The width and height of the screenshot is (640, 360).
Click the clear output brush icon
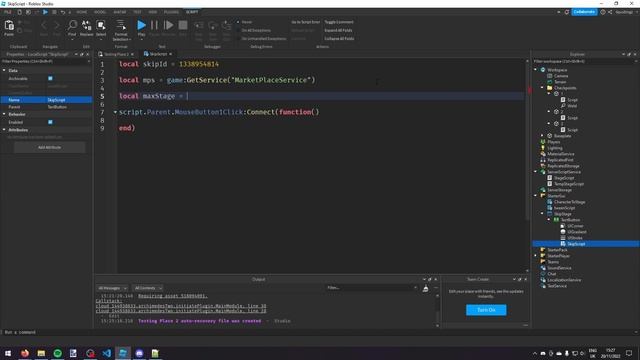[x=425, y=289]
